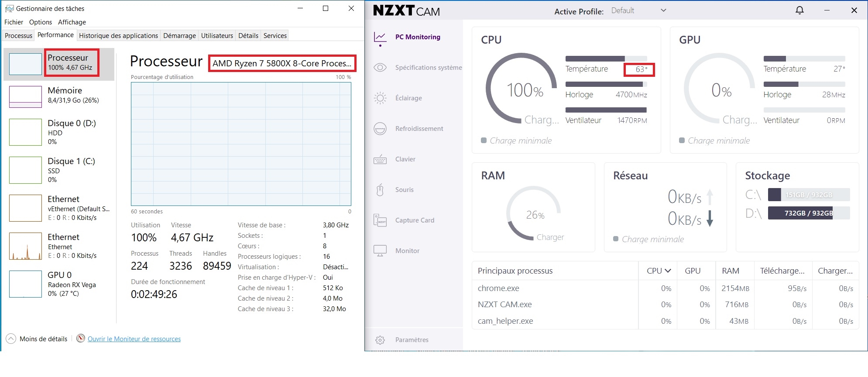The image size is (868, 377).
Task: Open the Affichage menu
Action: pyautogui.click(x=72, y=22)
